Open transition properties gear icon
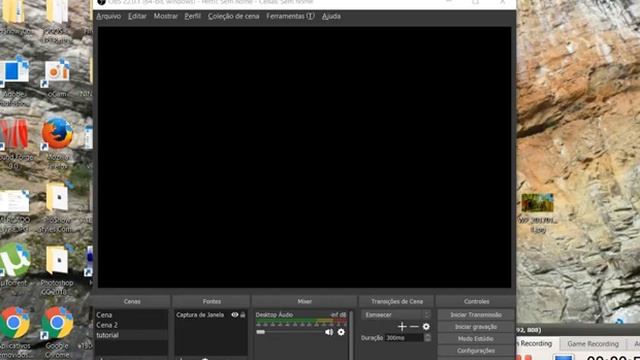Screen dimensions: 640x360 (426, 327)
